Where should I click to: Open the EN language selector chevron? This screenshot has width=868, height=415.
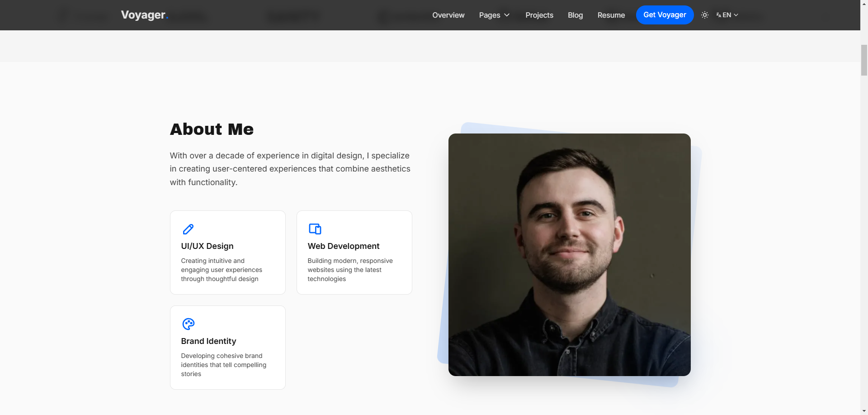coord(736,15)
